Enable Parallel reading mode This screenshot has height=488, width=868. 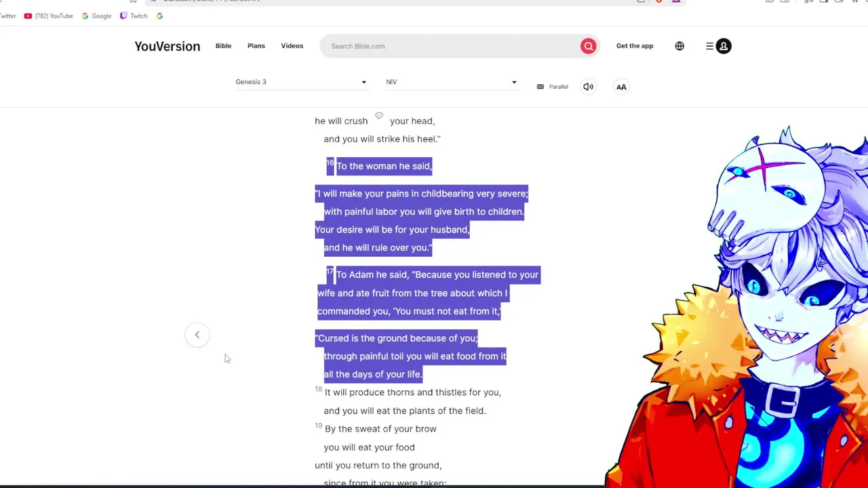click(x=552, y=87)
